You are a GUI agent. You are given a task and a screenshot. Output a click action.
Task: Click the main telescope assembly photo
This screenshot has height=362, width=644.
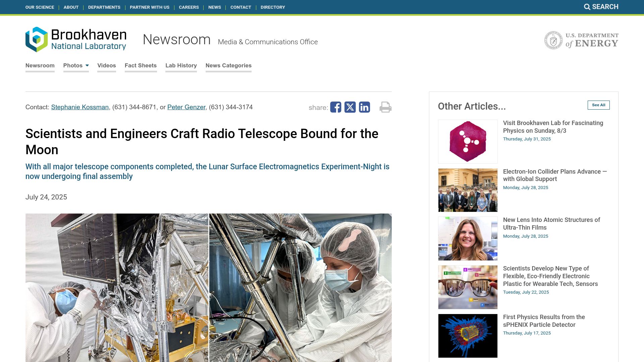[x=209, y=288]
